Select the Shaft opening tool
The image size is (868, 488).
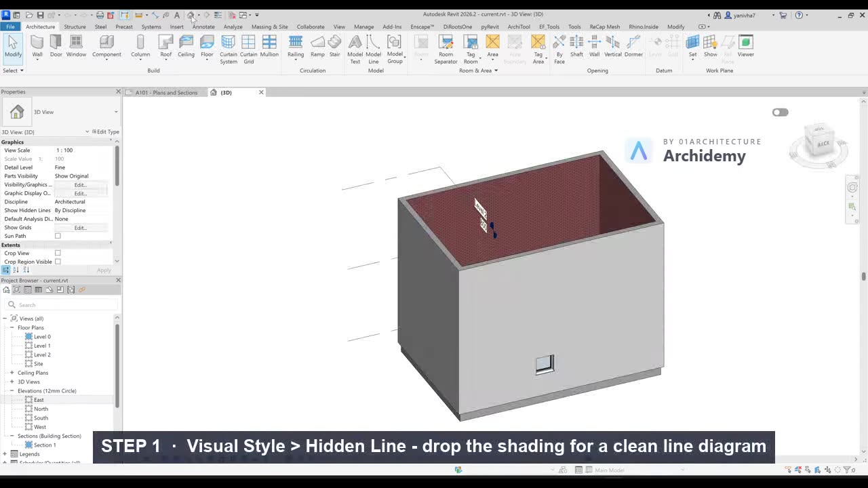click(x=576, y=46)
